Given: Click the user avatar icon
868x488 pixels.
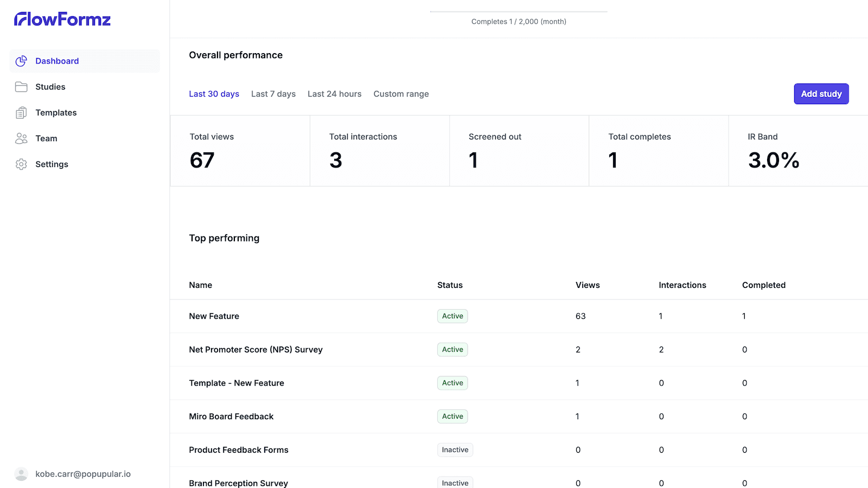Looking at the screenshot, I should click(21, 474).
